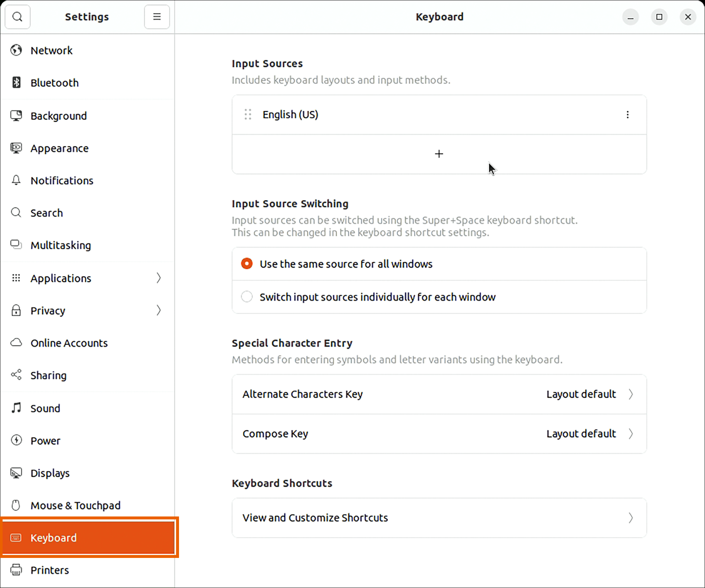Open Alternate Characters Key layout setting
Image resolution: width=705 pixels, height=588 pixels.
click(439, 394)
